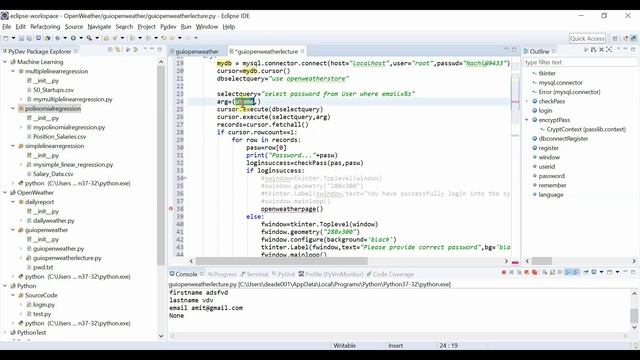Select guiopenweatherlecture.py in Package Explorer

[67, 258]
